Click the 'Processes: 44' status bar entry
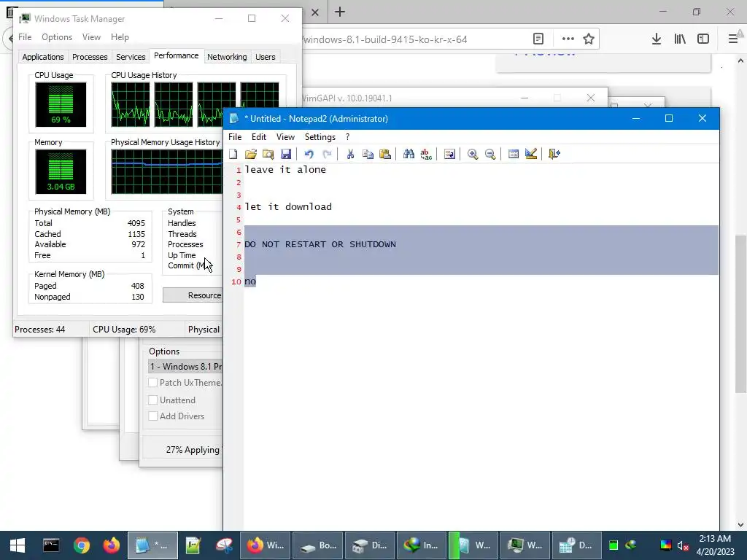This screenshot has height=560, width=747. (40, 330)
